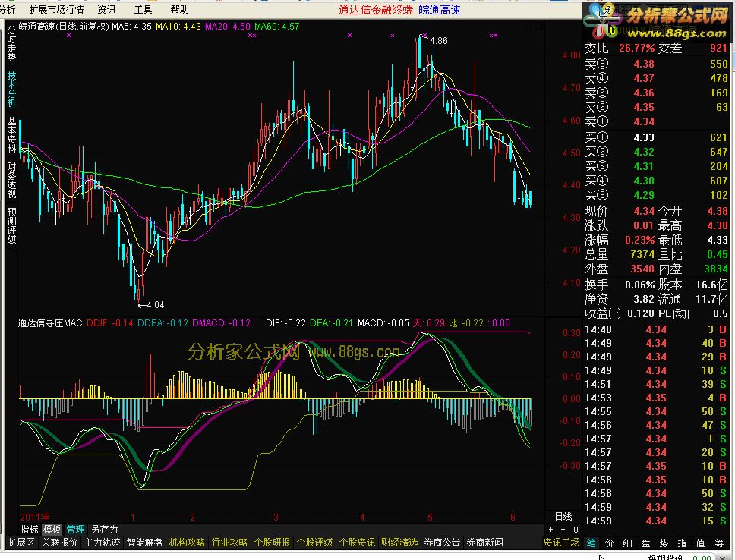Viewport: 735px width, 560px height.
Task: Switch to 分时走势 side tab
Action: point(11,44)
